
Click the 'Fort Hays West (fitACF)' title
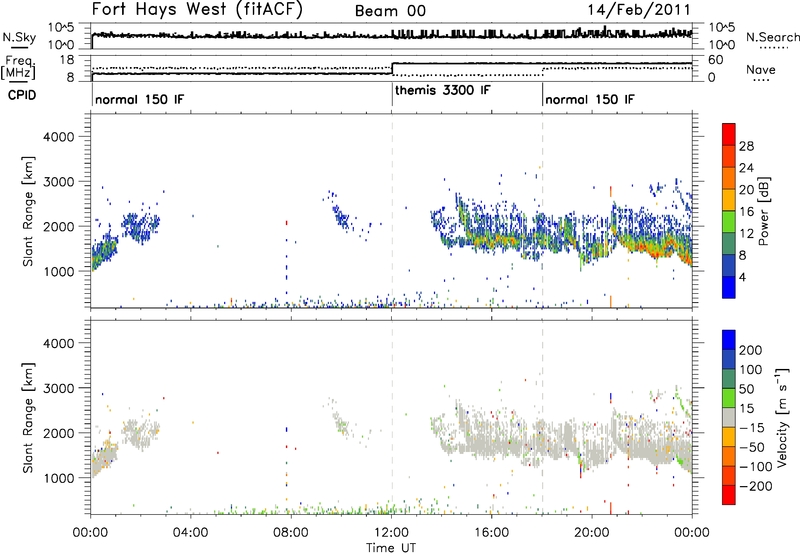pyautogui.click(x=197, y=9)
